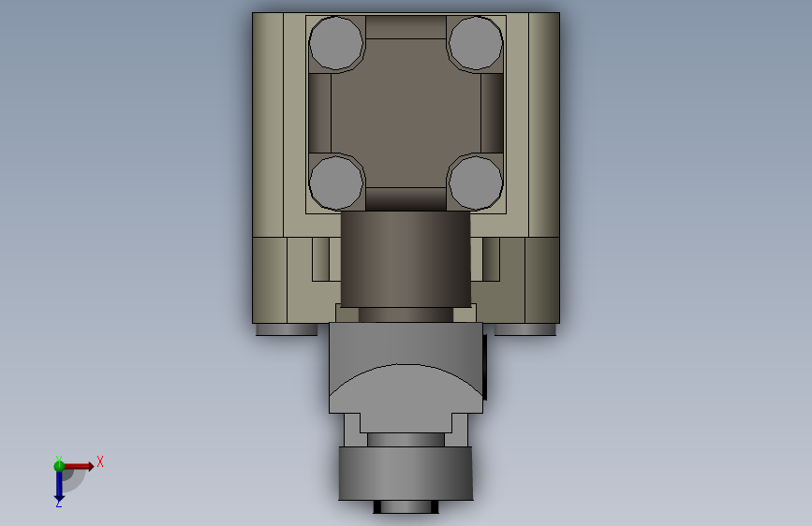Viewport: 812px width, 526px height.
Task: Select the upper-right round bolt head on the model
Action: tap(476, 43)
